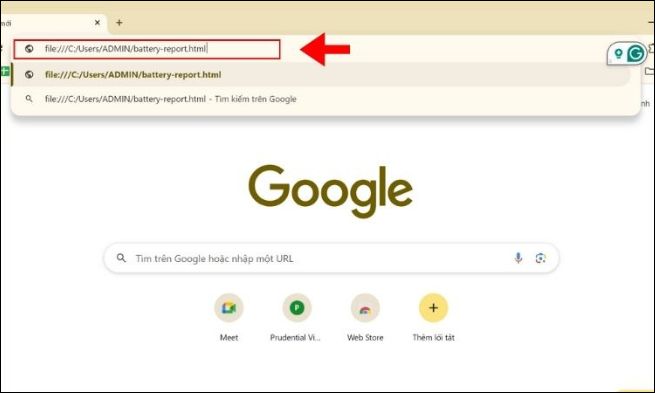The height and width of the screenshot is (393, 655).
Task: Click the Grammarly extension icon
Action: click(636, 53)
